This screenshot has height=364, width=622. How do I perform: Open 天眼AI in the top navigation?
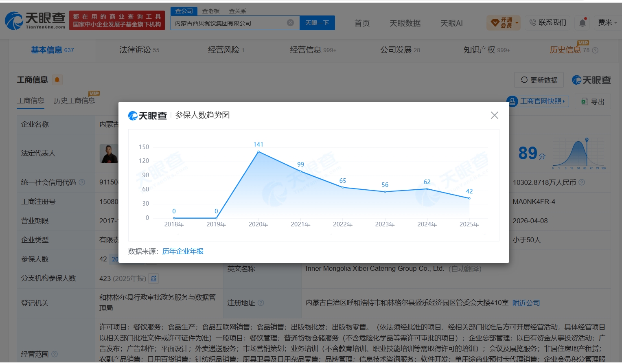[451, 23]
